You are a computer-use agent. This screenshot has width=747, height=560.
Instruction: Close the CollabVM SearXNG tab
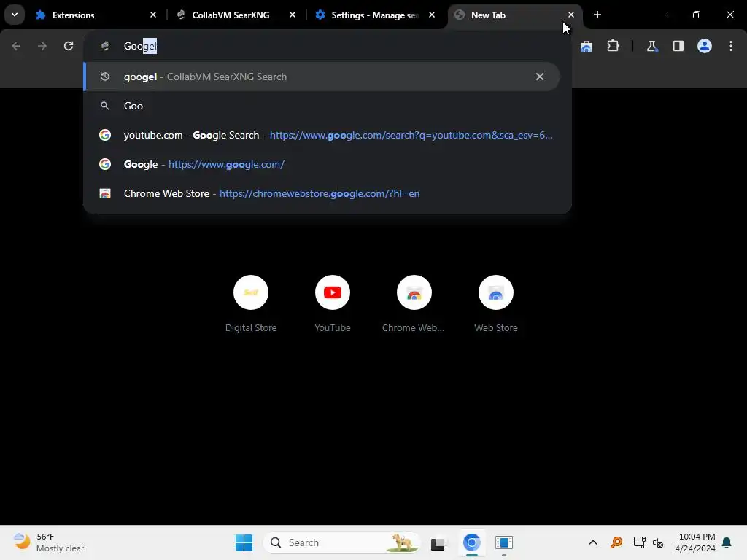coord(293,15)
